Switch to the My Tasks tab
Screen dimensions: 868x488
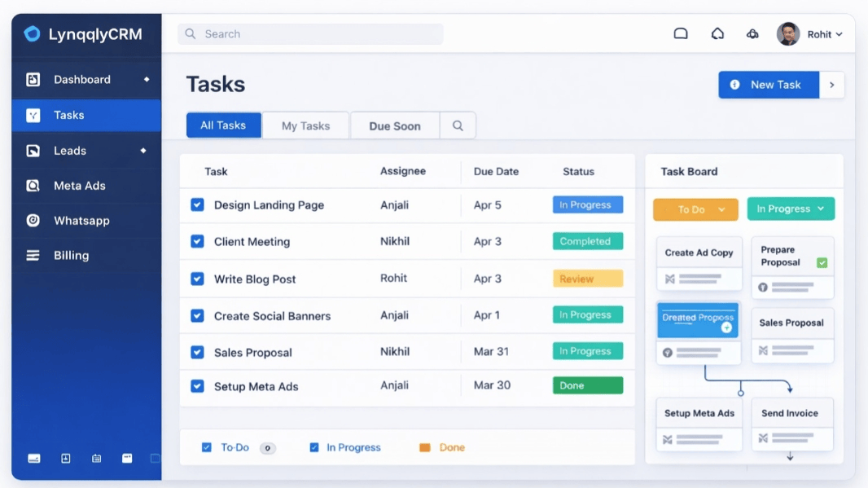click(x=305, y=125)
